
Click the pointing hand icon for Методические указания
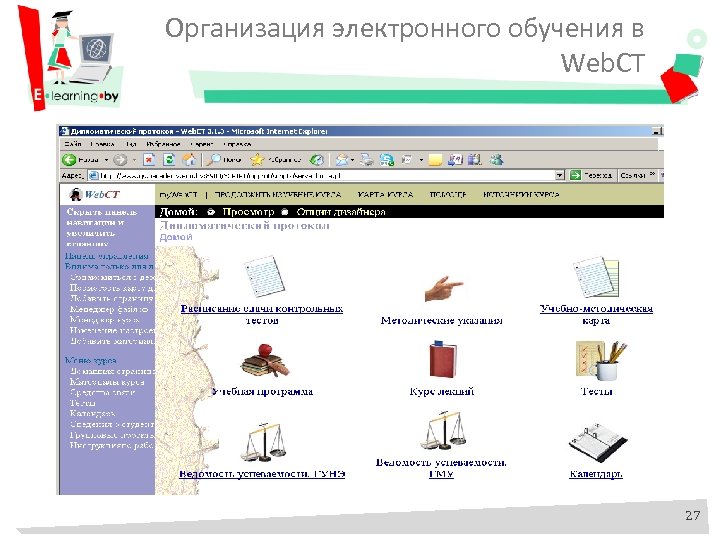pos(443,288)
